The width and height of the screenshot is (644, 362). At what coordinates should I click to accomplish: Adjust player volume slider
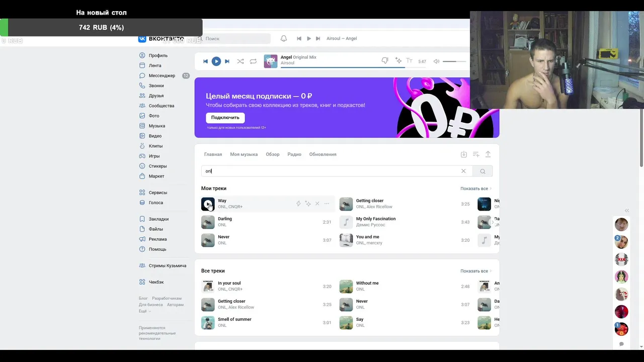click(454, 61)
